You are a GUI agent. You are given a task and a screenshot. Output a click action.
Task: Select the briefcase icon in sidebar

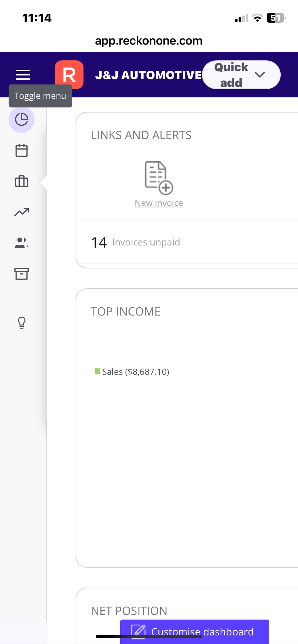(x=22, y=181)
